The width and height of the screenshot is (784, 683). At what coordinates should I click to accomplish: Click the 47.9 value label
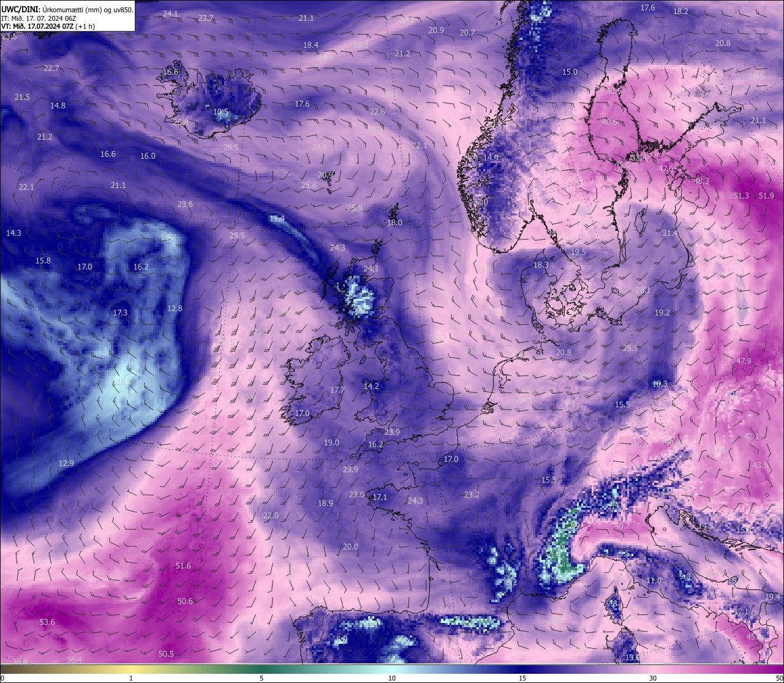point(744,361)
